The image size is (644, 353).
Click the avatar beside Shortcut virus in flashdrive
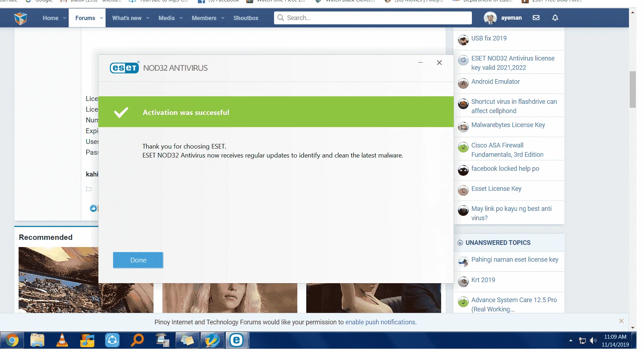pos(463,103)
